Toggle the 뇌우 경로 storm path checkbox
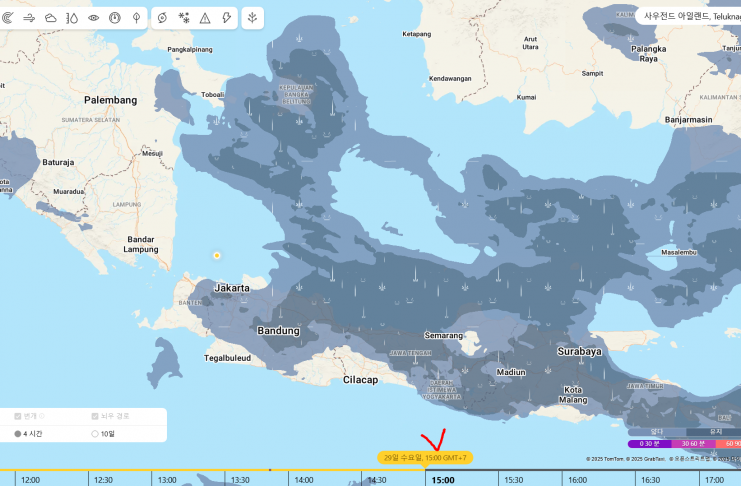 point(95,416)
